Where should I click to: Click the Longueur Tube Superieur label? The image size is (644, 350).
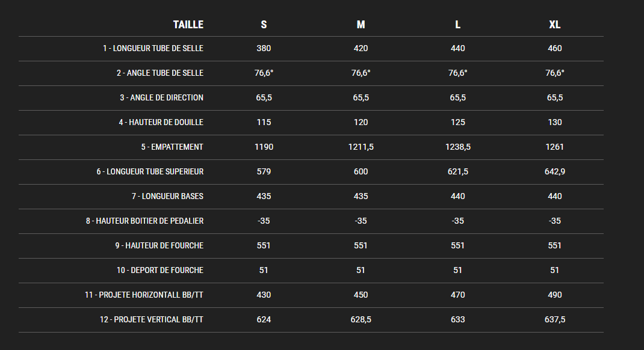[150, 171]
